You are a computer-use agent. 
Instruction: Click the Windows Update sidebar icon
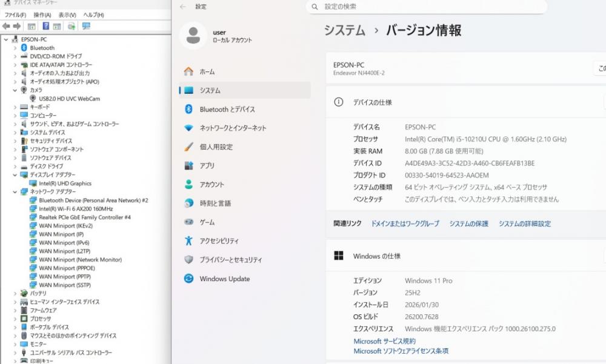pyautogui.click(x=188, y=279)
